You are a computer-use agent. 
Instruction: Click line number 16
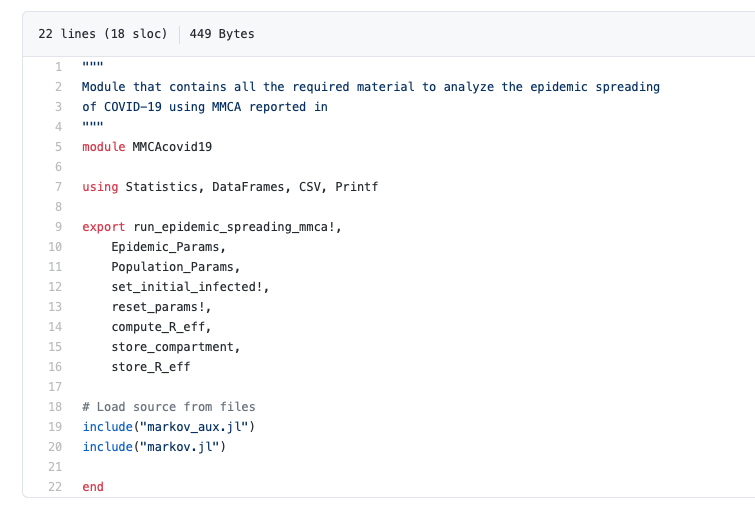55,367
